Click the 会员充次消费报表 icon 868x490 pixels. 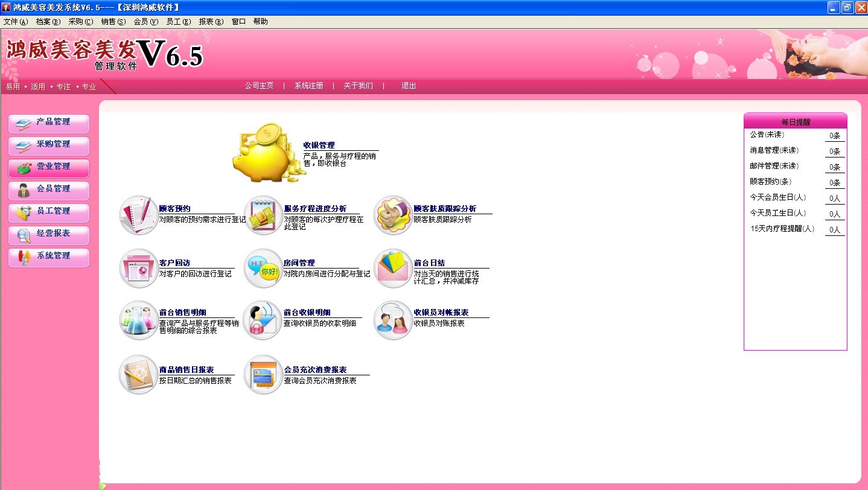263,375
